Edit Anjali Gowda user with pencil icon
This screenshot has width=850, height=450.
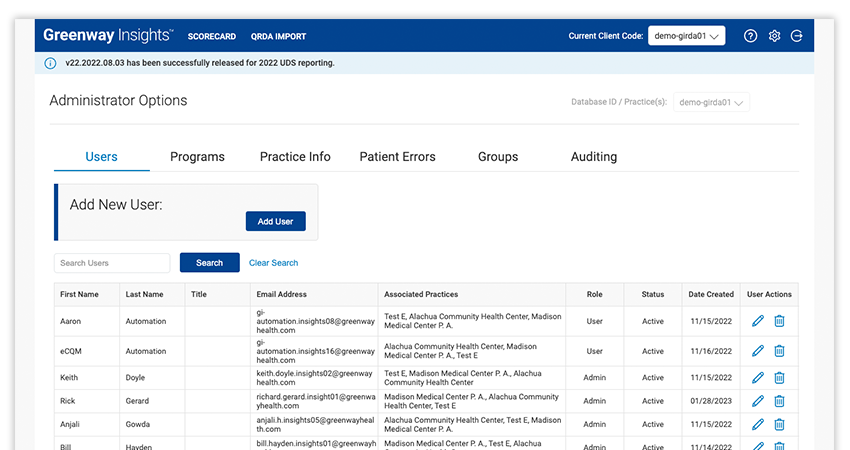pos(757,425)
